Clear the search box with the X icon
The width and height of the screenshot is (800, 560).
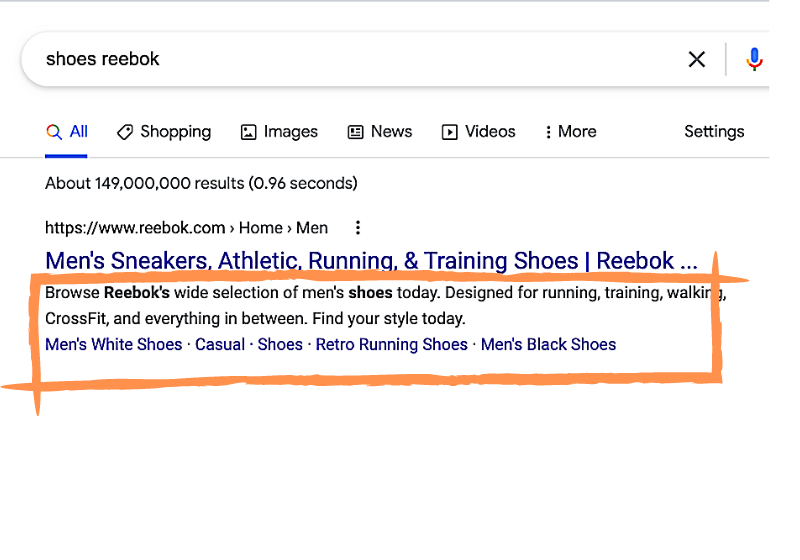coord(696,59)
